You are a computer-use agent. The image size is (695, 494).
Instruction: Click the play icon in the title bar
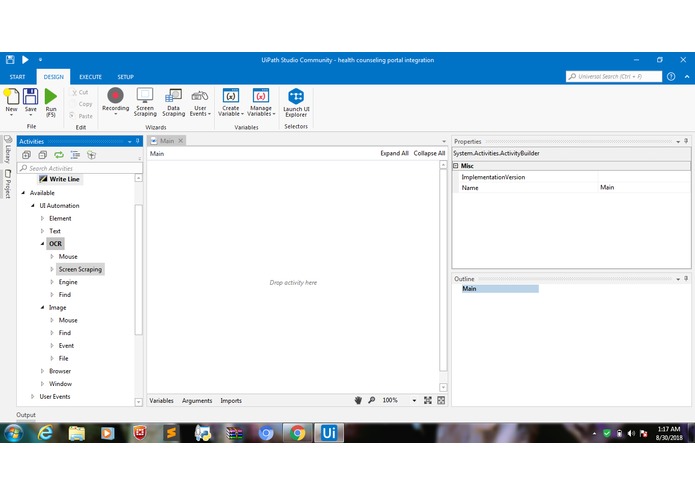pos(25,59)
